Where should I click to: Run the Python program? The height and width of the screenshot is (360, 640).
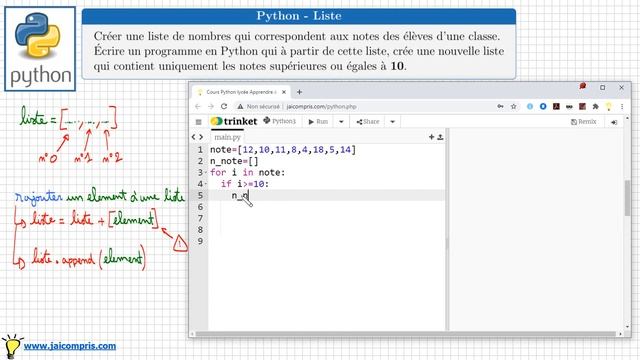pyautogui.click(x=318, y=122)
